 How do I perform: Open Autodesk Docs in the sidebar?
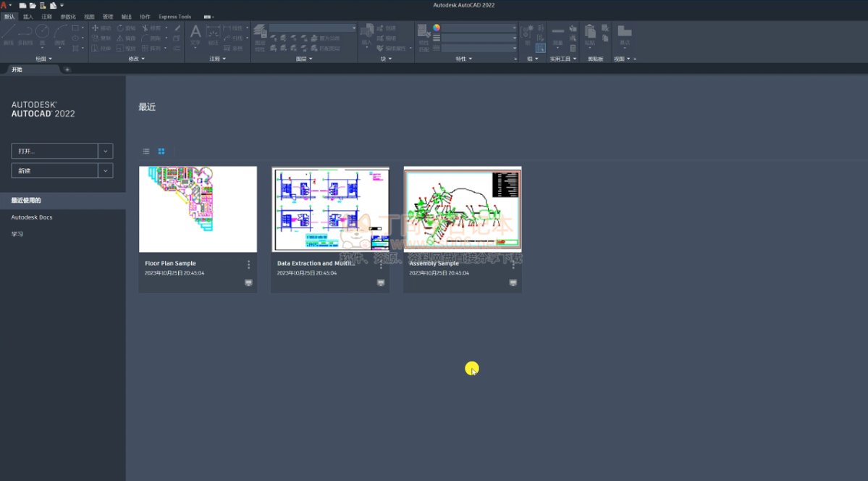tap(32, 217)
